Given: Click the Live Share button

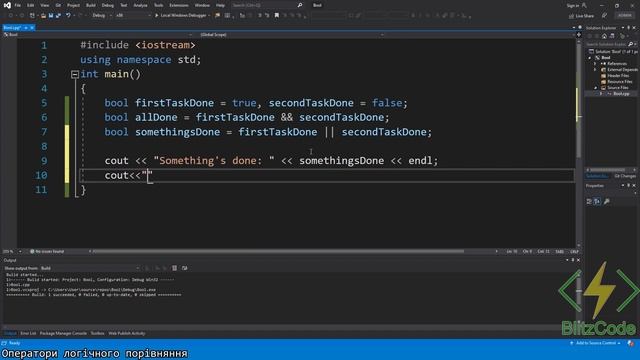Looking at the screenshot, I should click(582, 16).
